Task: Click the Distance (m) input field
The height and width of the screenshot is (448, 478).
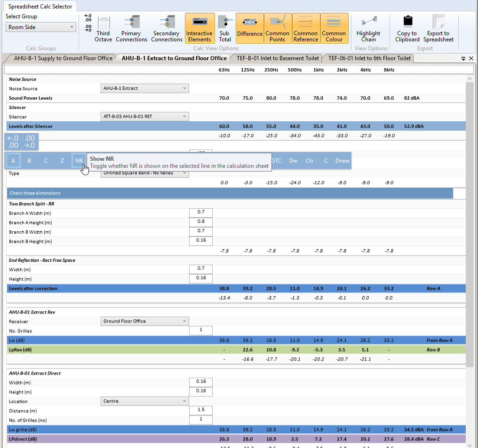Action: pos(201,410)
